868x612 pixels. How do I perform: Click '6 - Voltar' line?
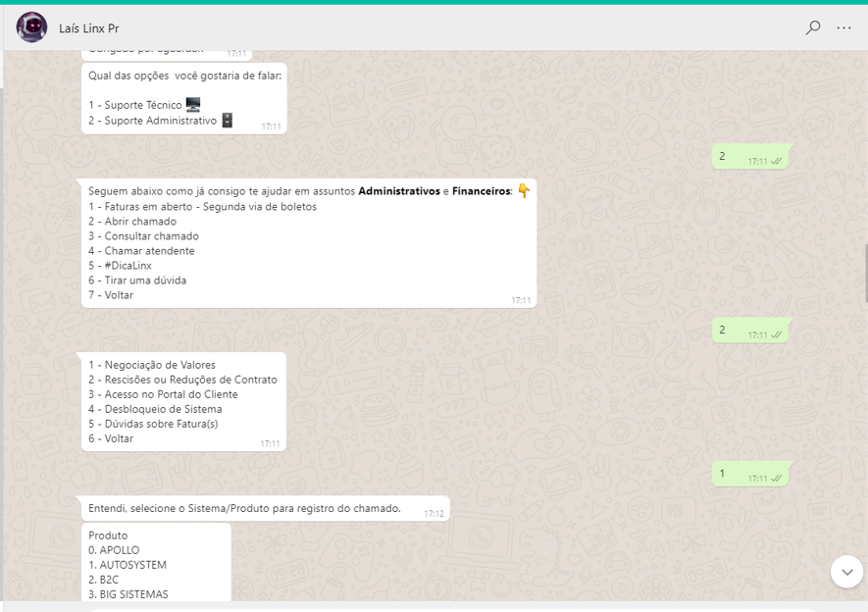[111, 438]
